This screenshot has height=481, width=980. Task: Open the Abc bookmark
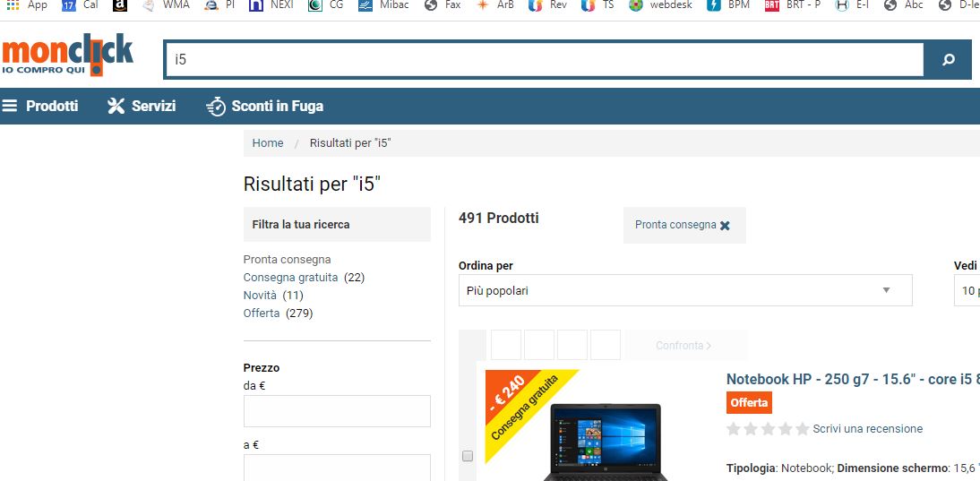(x=904, y=5)
